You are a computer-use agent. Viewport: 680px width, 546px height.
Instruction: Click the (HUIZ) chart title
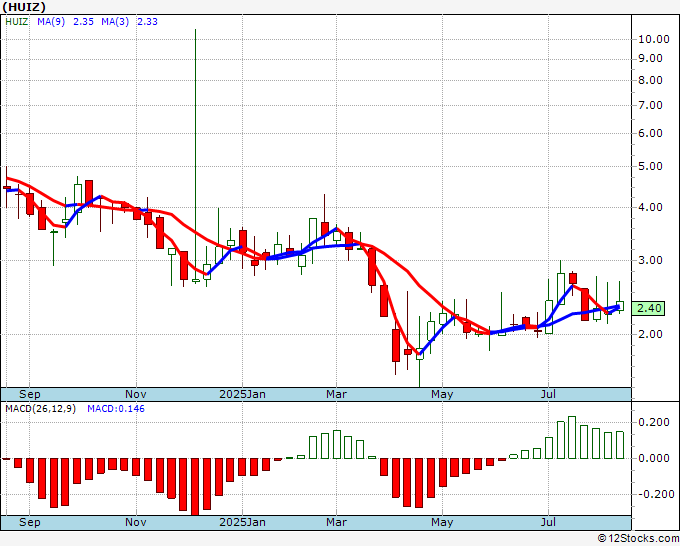(x=24, y=7)
